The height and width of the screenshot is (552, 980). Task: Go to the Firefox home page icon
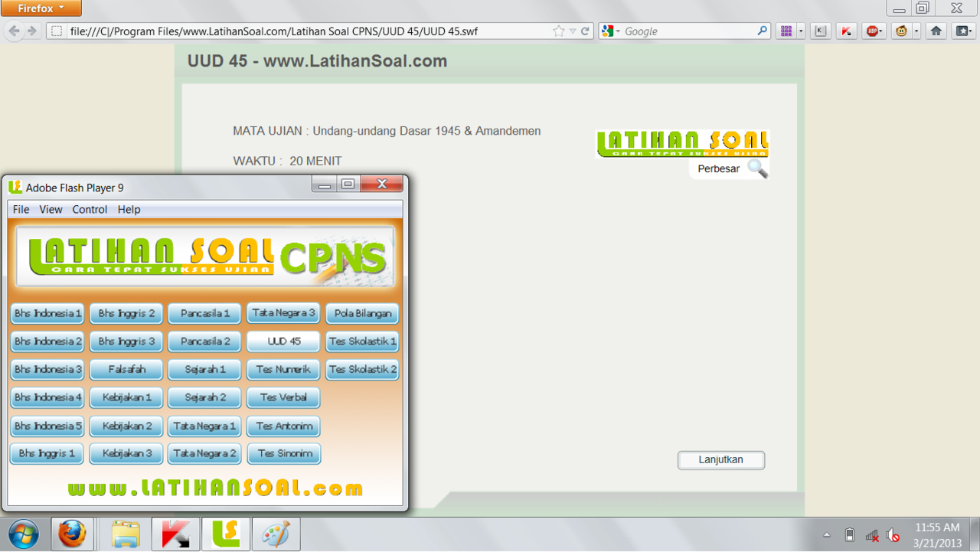(936, 31)
